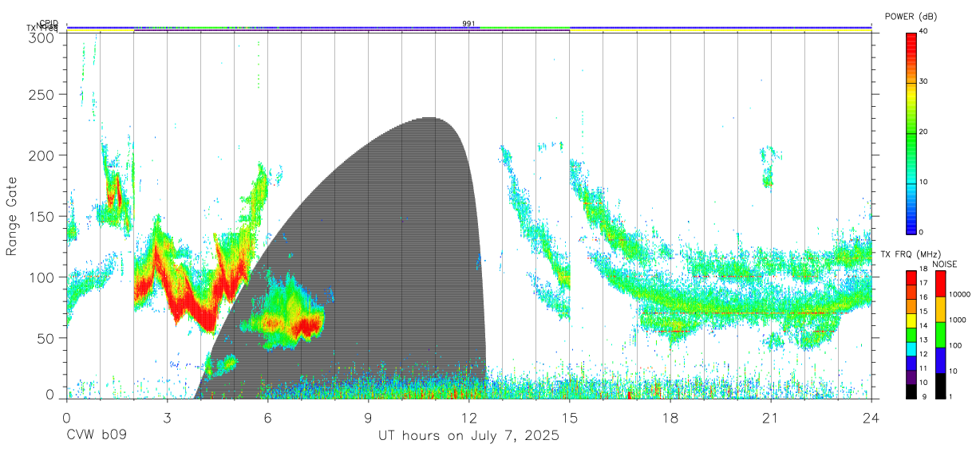Click the 300 tick on Range Gate axis
The width and height of the screenshot is (980, 452).
(40, 37)
